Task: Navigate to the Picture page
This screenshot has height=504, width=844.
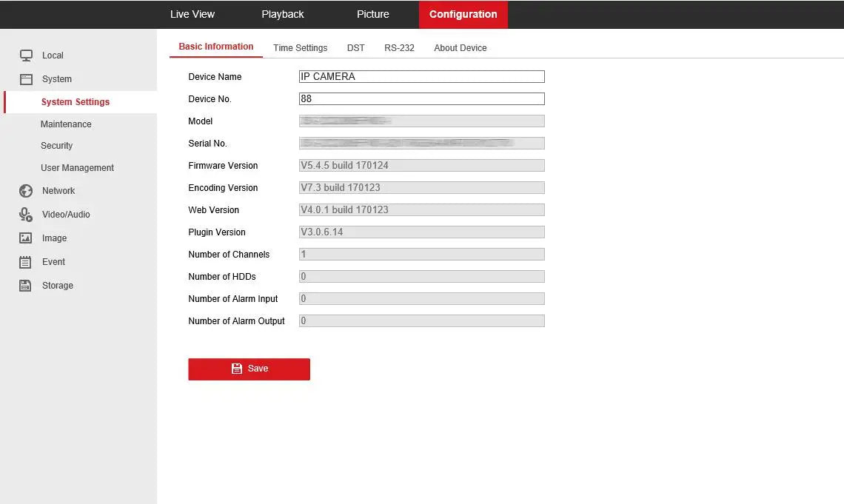Action: (372, 13)
